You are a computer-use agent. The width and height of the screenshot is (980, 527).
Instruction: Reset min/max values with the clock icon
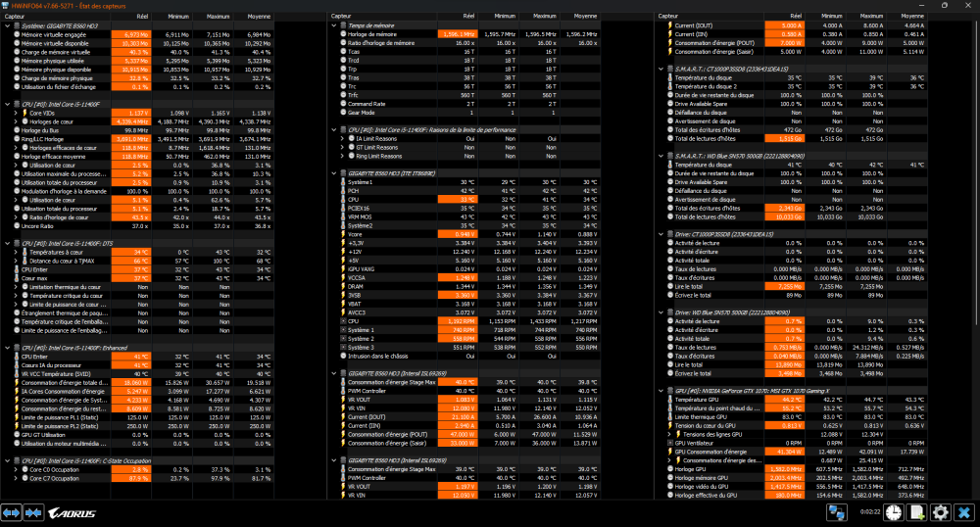(x=894, y=512)
